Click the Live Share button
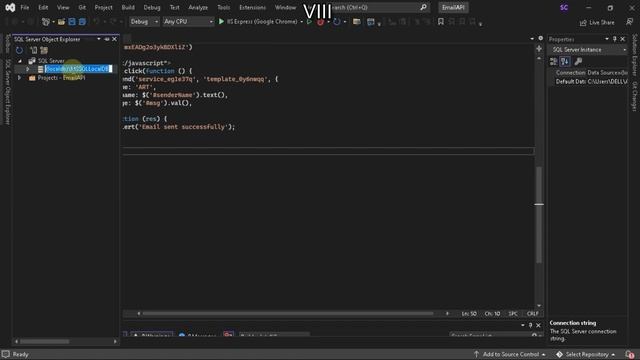Image resolution: width=640 pixels, height=360 pixels. pos(597,22)
